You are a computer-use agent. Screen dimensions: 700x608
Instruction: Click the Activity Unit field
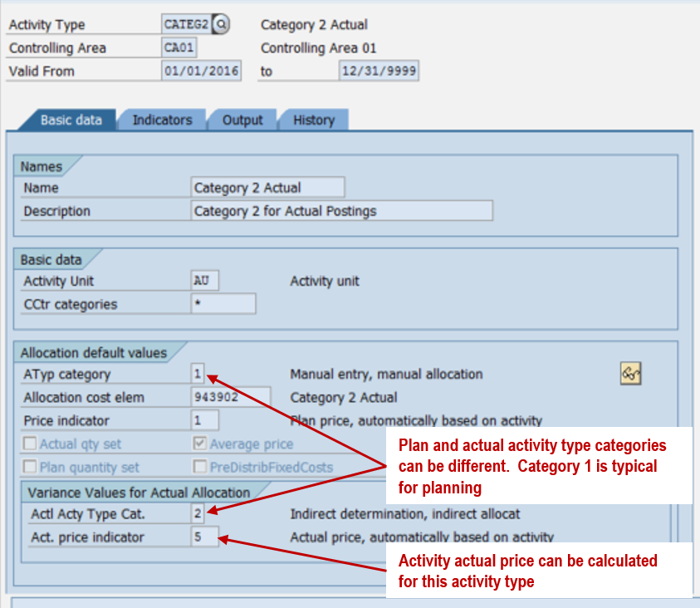204,281
